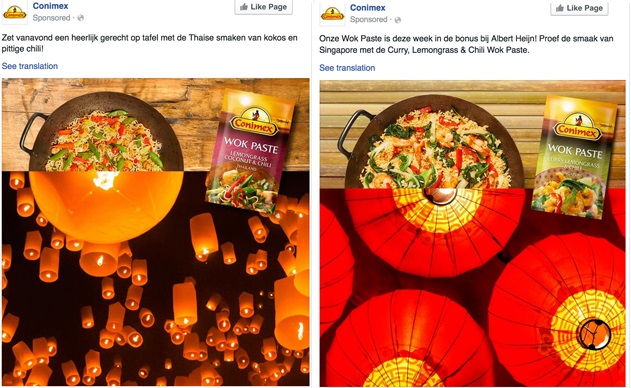Open the Conimex page name in the left post

pyautogui.click(x=50, y=6)
